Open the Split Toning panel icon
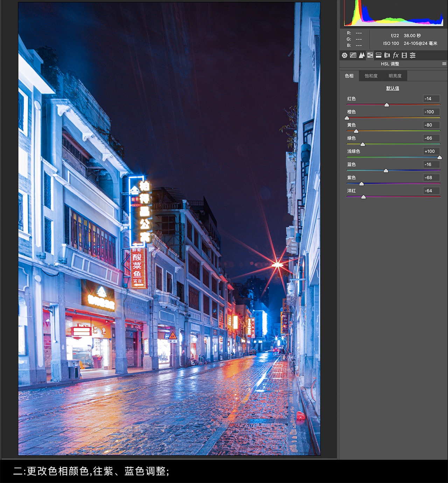This screenshot has width=448, height=483. coord(378,55)
